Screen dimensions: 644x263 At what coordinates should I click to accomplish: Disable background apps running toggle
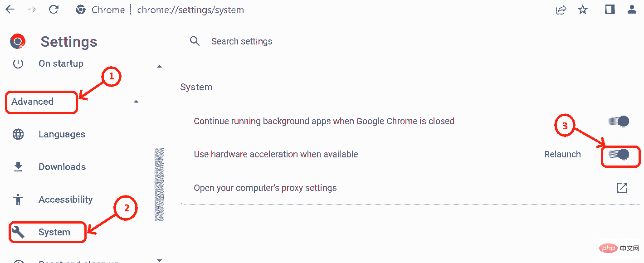coord(619,121)
